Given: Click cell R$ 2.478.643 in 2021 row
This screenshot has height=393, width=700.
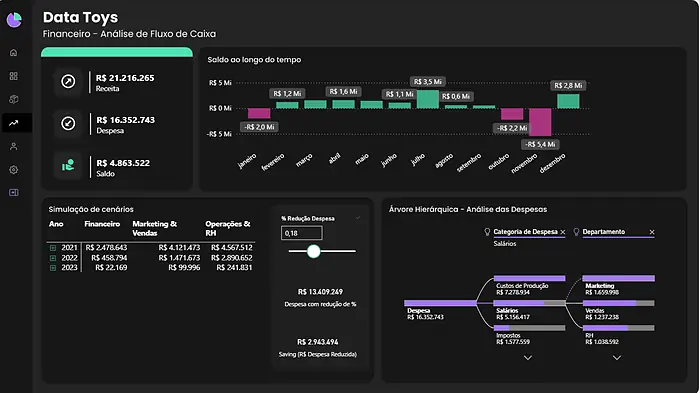Looking at the screenshot, I should point(106,248).
